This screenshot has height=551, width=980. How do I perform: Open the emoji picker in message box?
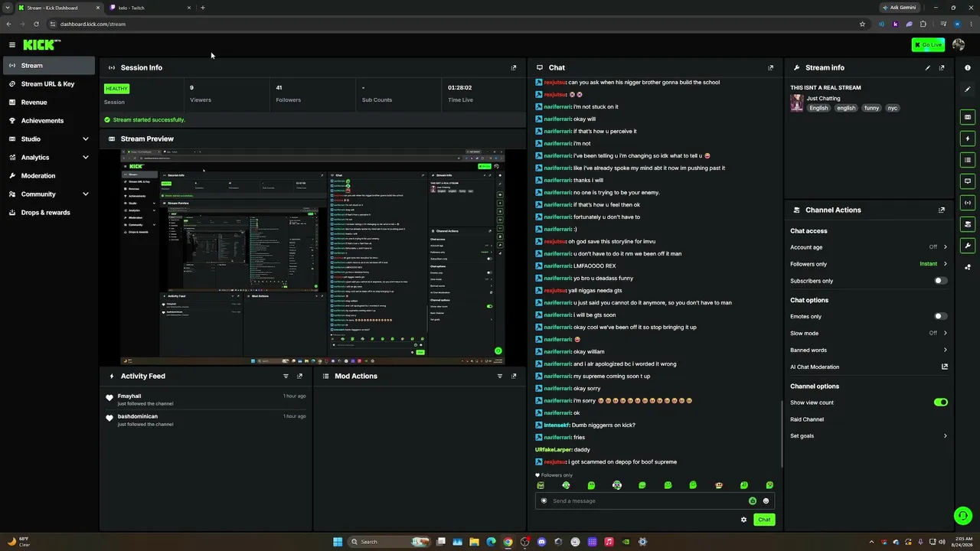[766, 501]
